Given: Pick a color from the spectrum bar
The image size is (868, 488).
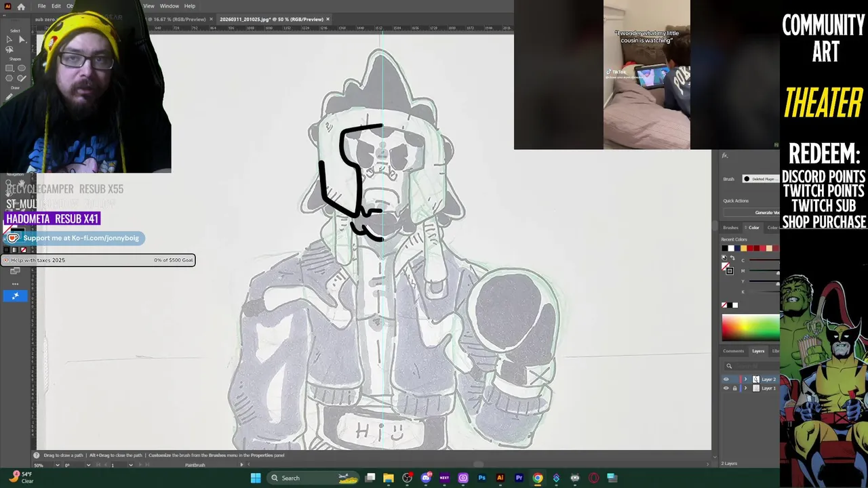Looking at the screenshot, I should click(x=751, y=327).
